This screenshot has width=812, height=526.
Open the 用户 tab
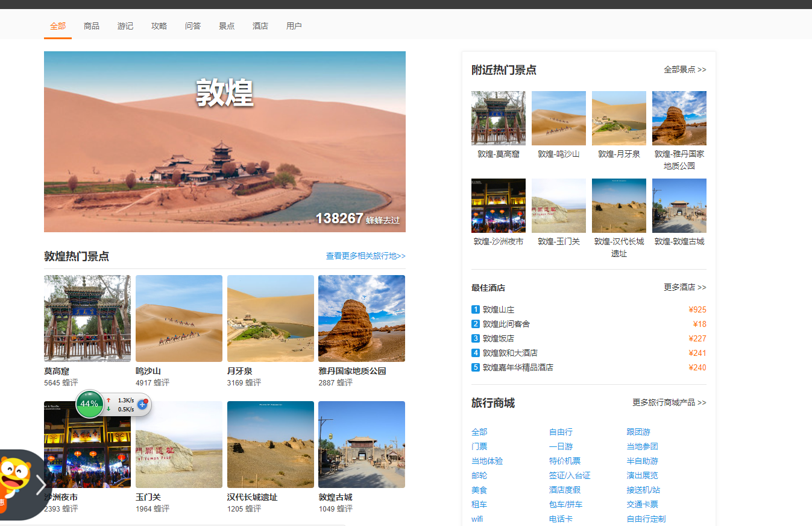294,26
